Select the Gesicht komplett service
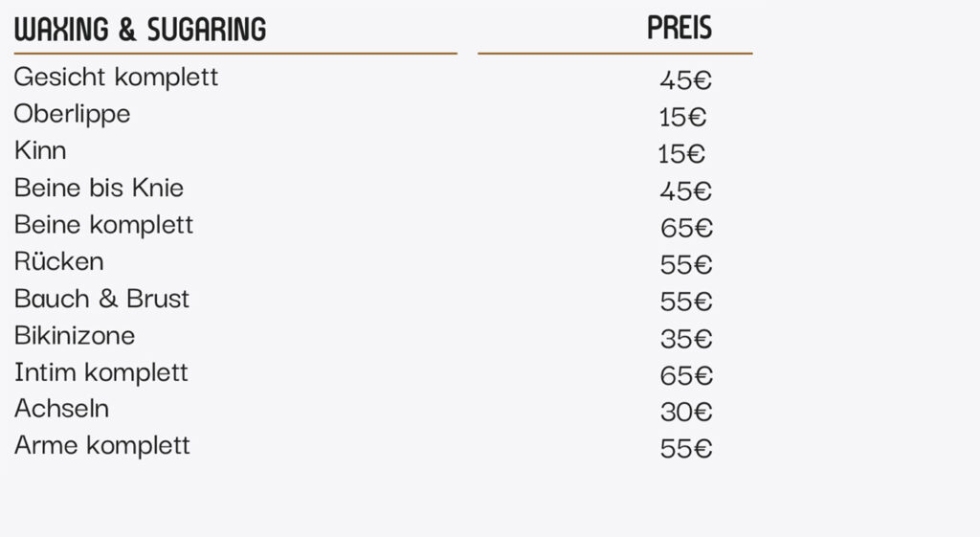Image resolution: width=980 pixels, height=537 pixels. [116, 77]
